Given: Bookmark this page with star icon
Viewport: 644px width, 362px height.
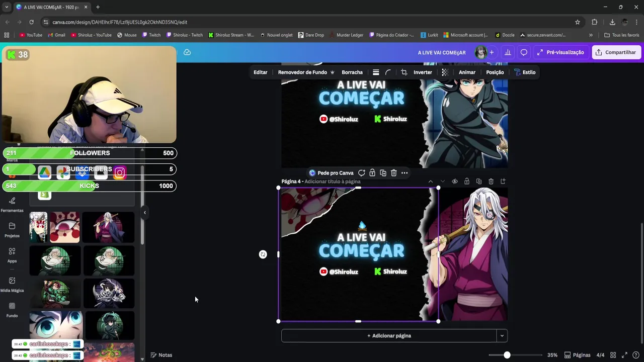Looking at the screenshot, I should tap(578, 22).
